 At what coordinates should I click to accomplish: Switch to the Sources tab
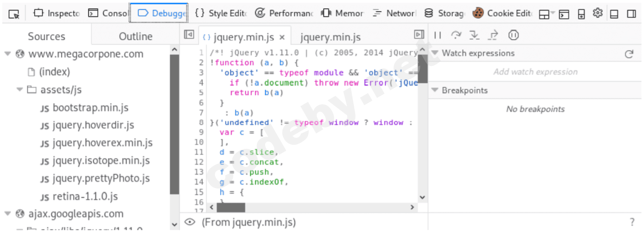click(46, 36)
